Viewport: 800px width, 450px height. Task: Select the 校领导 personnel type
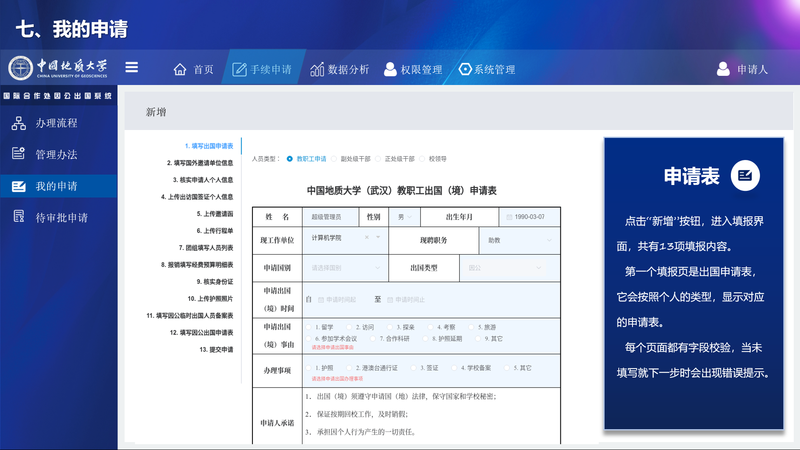(423, 158)
